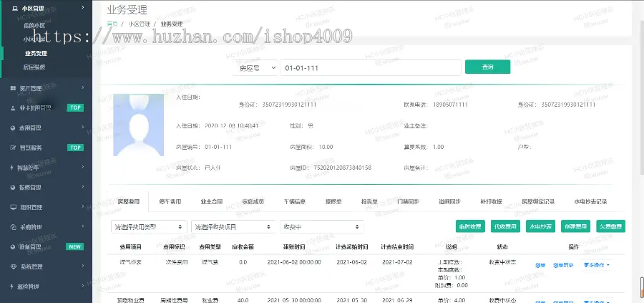The width and height of the screenshot is (644, 303).
Task: Open the 请选择费用类型 dropdown
Action: point(149,226)
